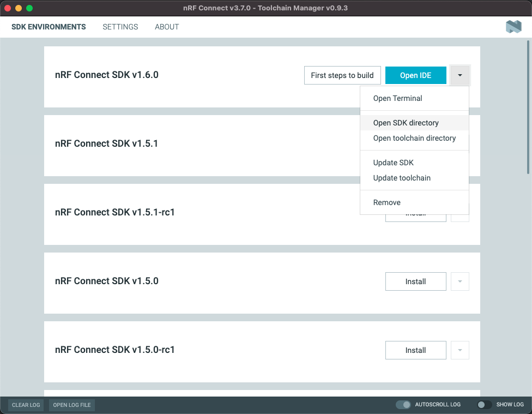Click the nRF Connect SDK v1.5.0-rc1 title
Viewport: 532px width, 414px height.
pyautogui.click(x=114, y=350)
